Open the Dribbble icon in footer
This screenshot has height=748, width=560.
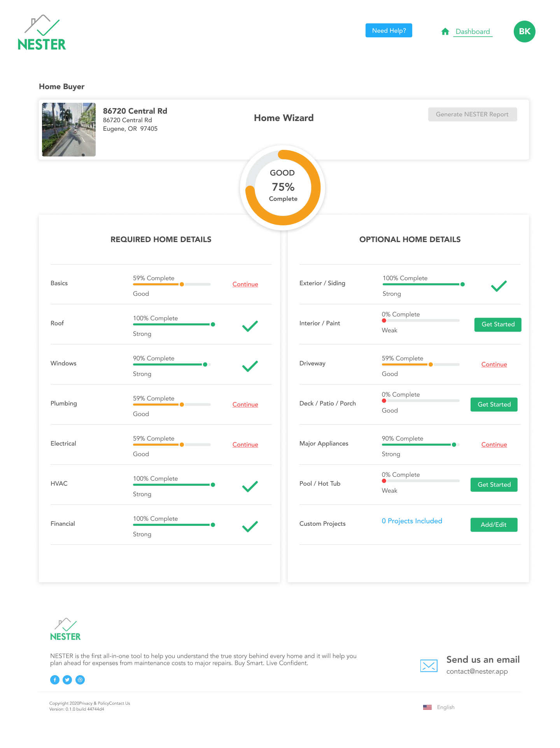80,680
